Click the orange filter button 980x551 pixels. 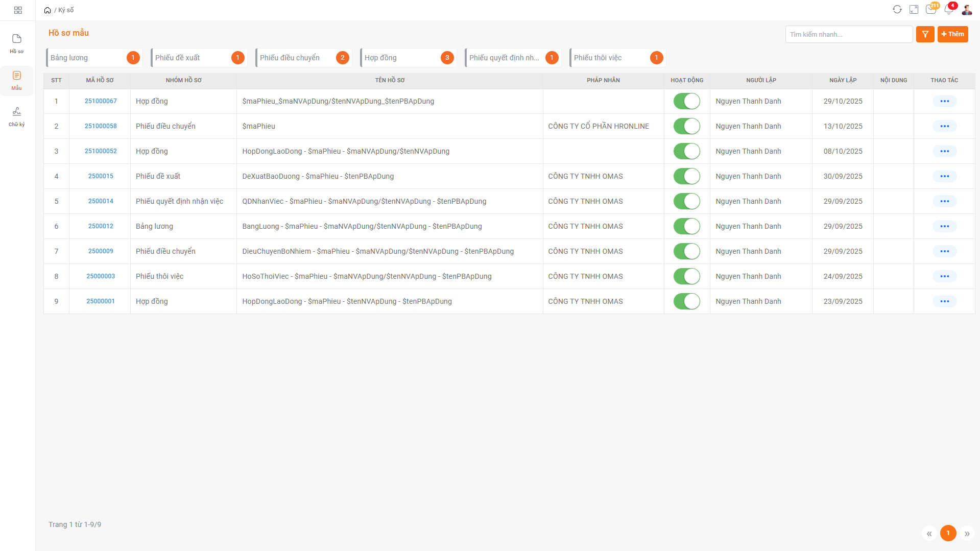(925, 34)
